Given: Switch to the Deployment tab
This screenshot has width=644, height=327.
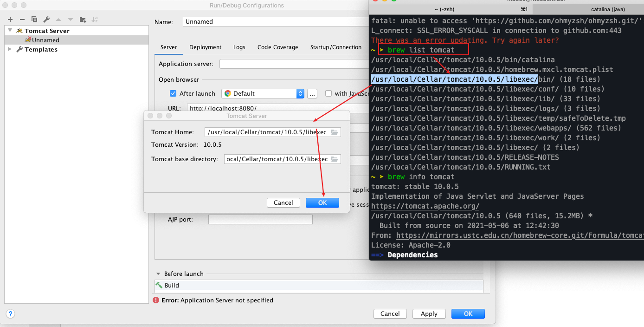Looking at the screenshot, I should (x=206, y=47).
